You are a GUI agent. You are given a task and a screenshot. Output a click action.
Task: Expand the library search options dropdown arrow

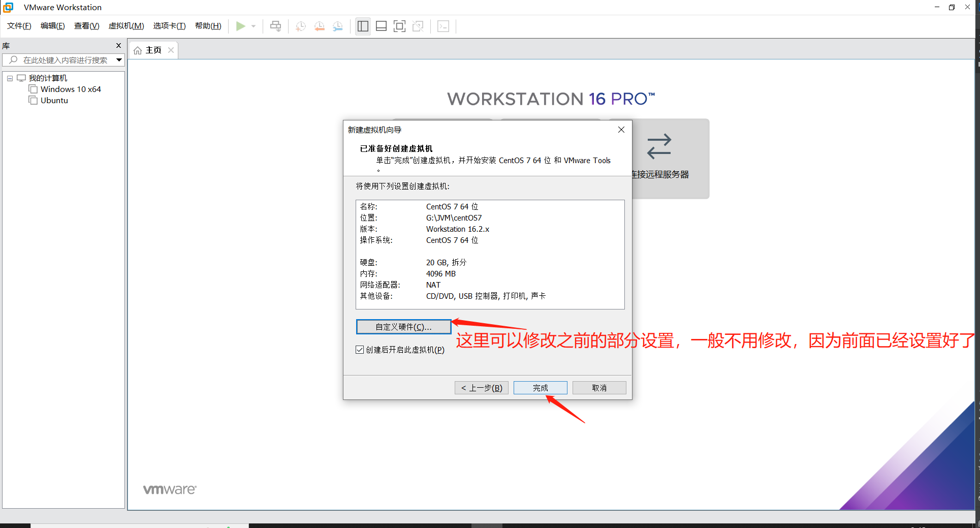coord(119,60)
